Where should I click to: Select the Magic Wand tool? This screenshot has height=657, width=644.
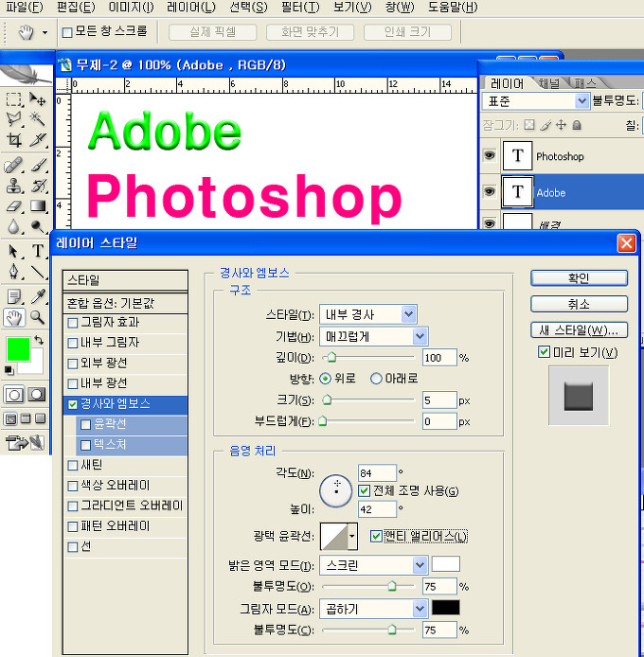(x=38, y=119)
